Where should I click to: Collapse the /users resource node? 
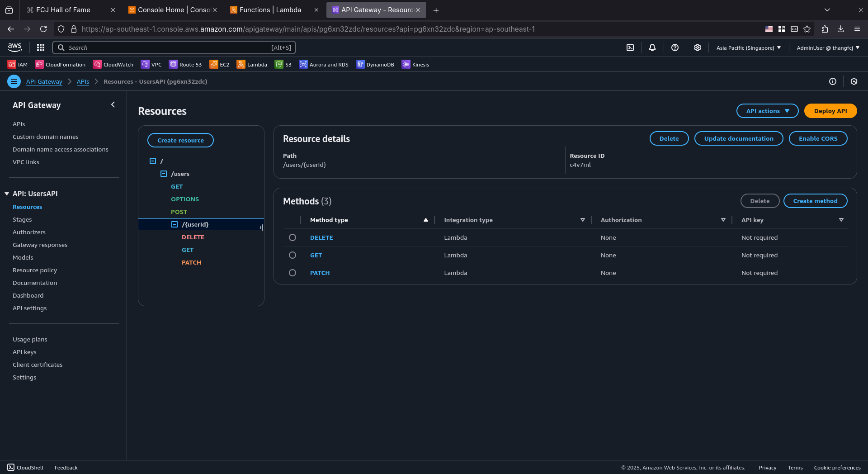[164, 174]
